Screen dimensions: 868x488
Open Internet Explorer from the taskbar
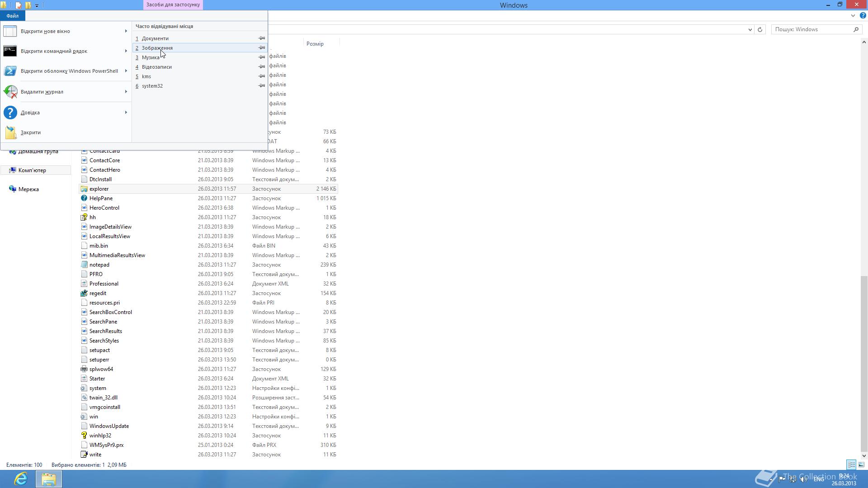(21, 479)
